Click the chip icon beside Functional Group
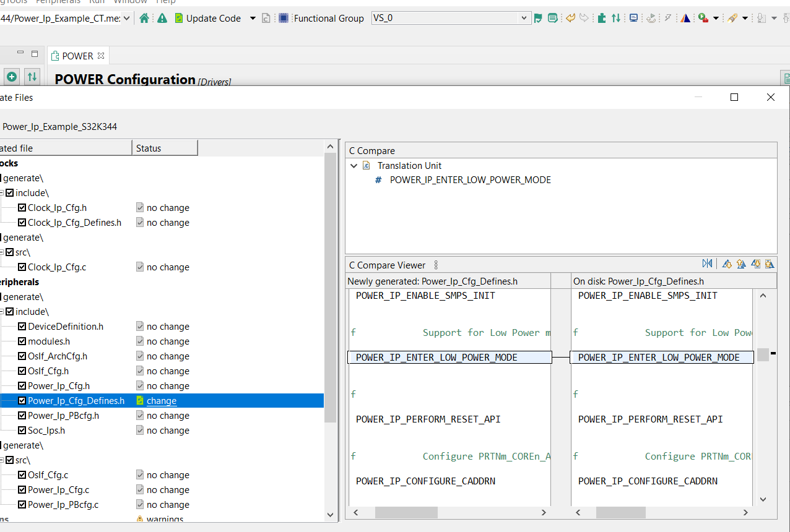This screenshot has width=790, height=532. pos(284,18)
